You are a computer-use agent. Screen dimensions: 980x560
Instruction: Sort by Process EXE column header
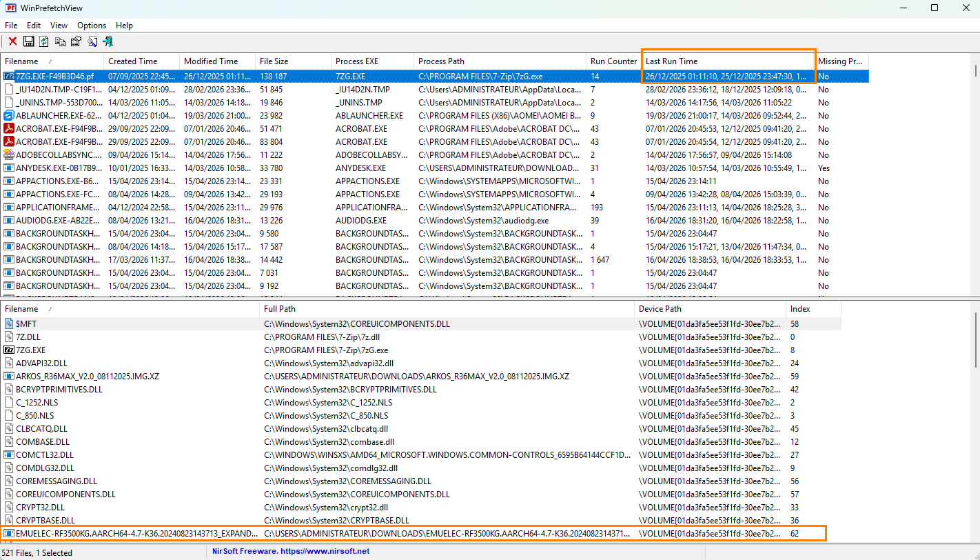point(372,61)
